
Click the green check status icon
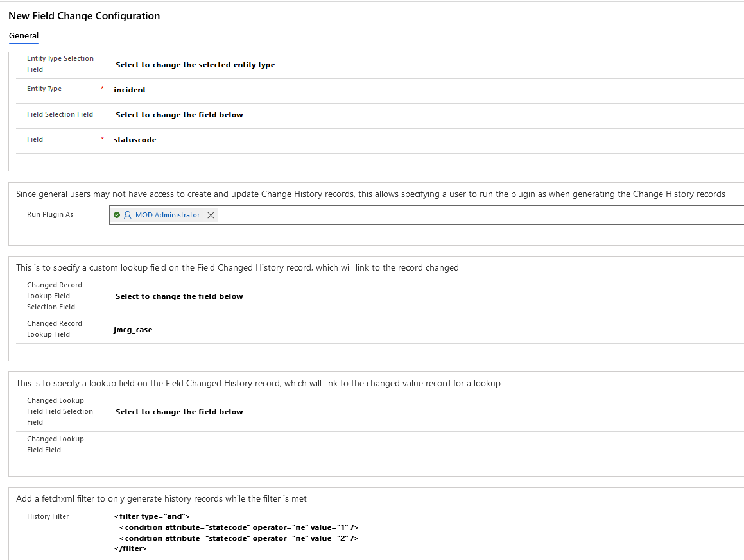point(117,216)
